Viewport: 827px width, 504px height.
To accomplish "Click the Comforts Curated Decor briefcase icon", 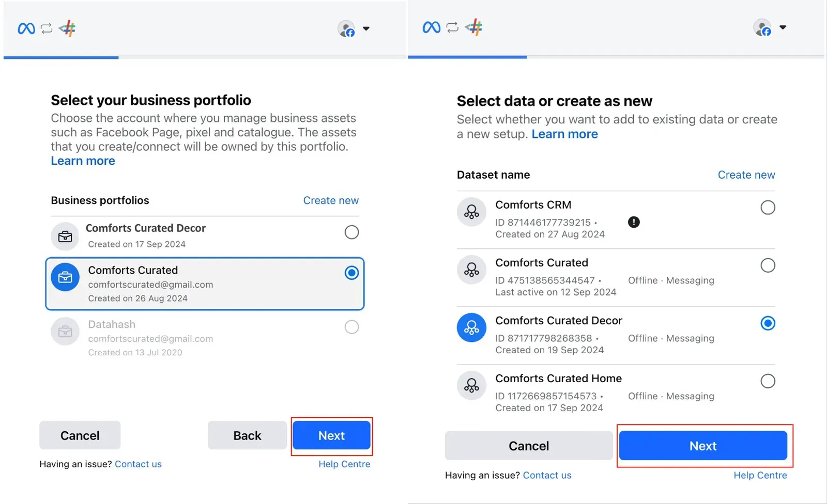I will 65,237.
